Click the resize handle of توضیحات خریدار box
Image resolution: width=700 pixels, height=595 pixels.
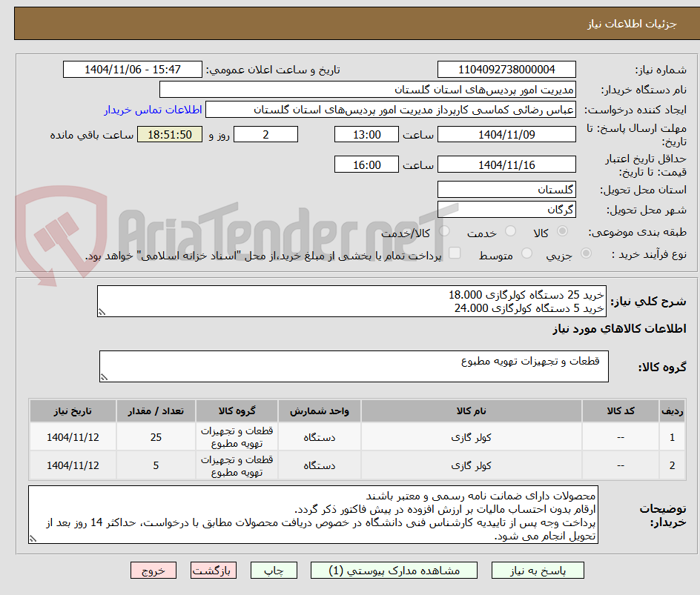click(x=33, y=539)
